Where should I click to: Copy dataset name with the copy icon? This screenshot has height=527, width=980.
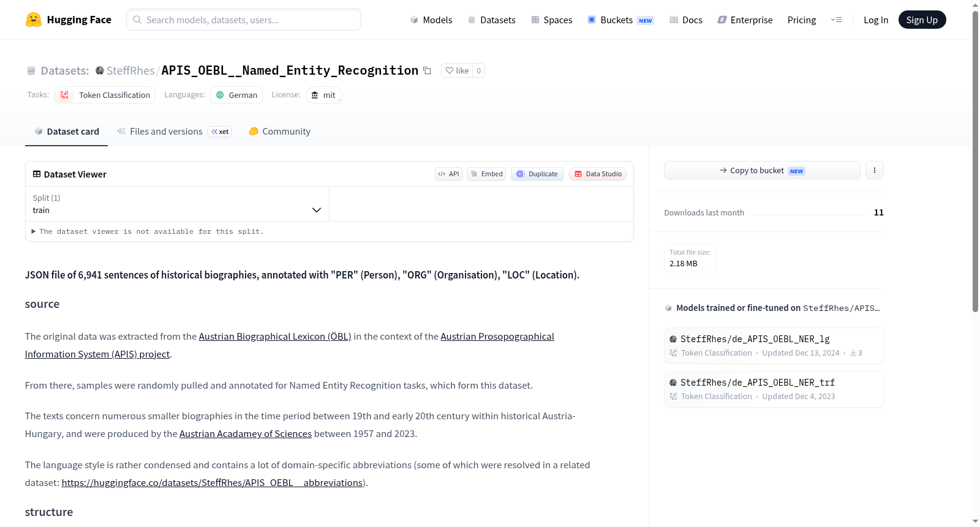click(x=427, y=71)
